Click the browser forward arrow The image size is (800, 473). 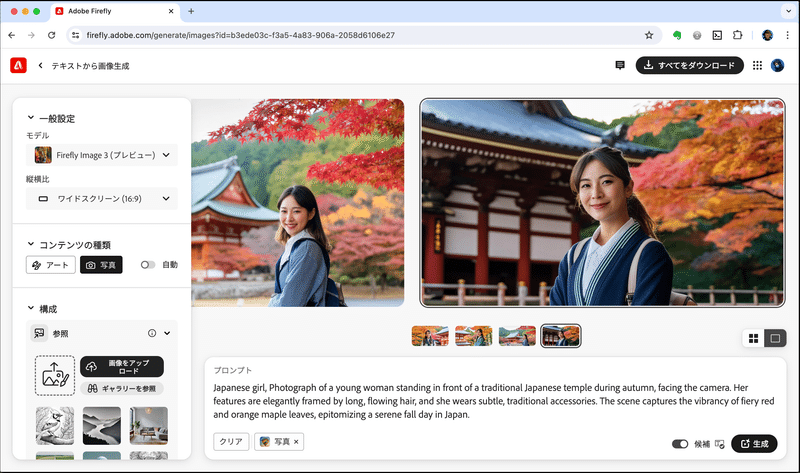coord(32,35)
